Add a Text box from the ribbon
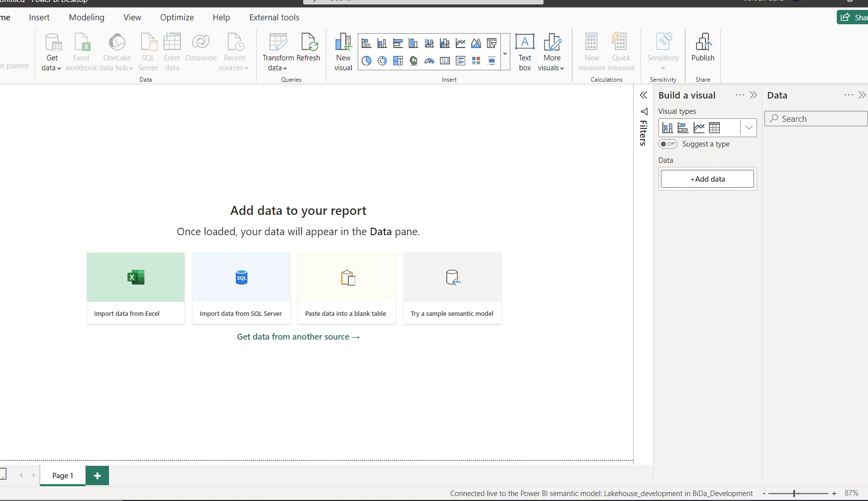 (x=525, y=52)
